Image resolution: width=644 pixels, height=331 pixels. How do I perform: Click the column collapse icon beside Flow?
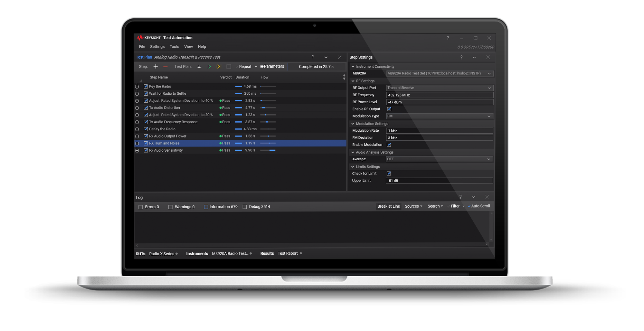344,77
